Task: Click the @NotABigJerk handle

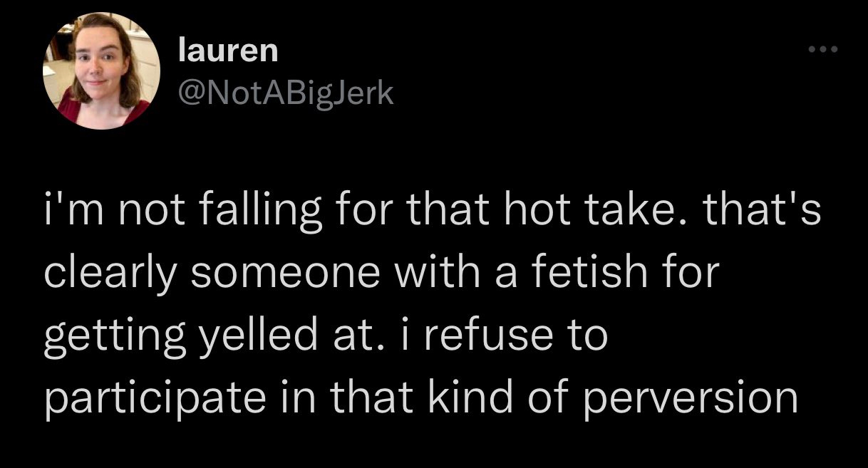Action: pyautogui.click(x=285, y=93)
